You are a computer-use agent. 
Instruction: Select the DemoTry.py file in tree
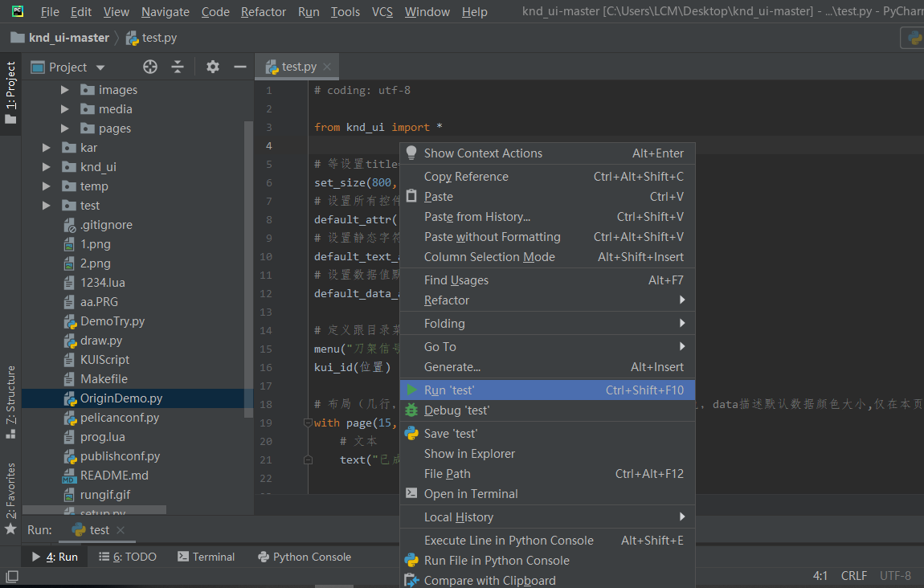click(112, 321)
